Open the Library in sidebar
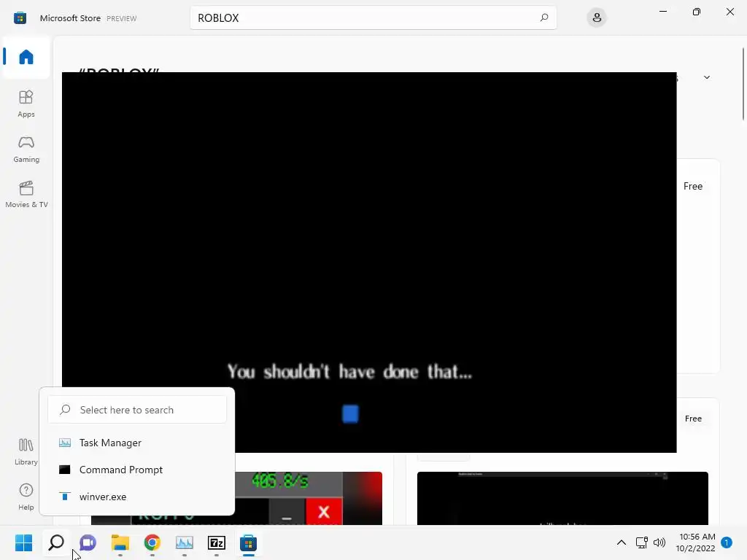Screen dimensions: 747x560 [26, 451]
